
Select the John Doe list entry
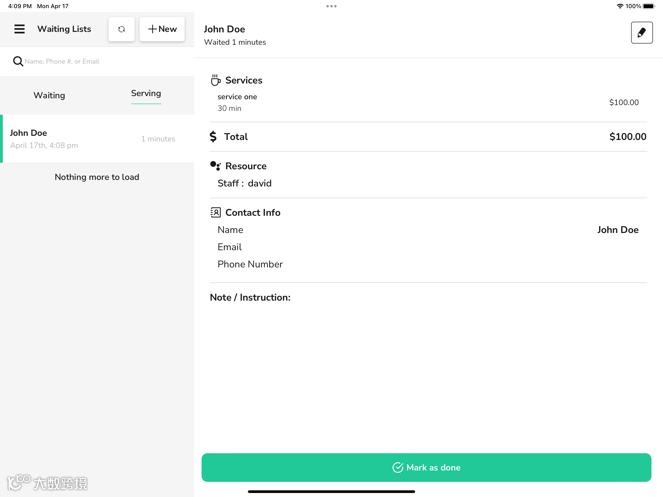click(97, 139)
